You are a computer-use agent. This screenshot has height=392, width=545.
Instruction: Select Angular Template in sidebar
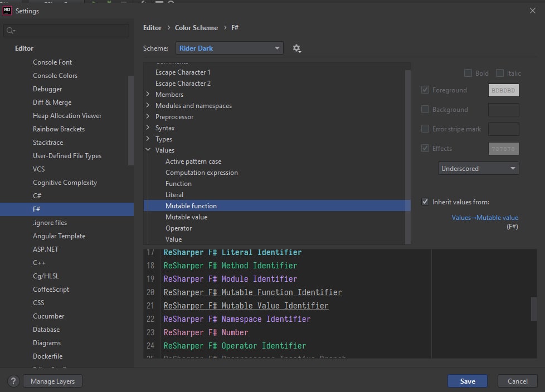[x=59, y=236]
